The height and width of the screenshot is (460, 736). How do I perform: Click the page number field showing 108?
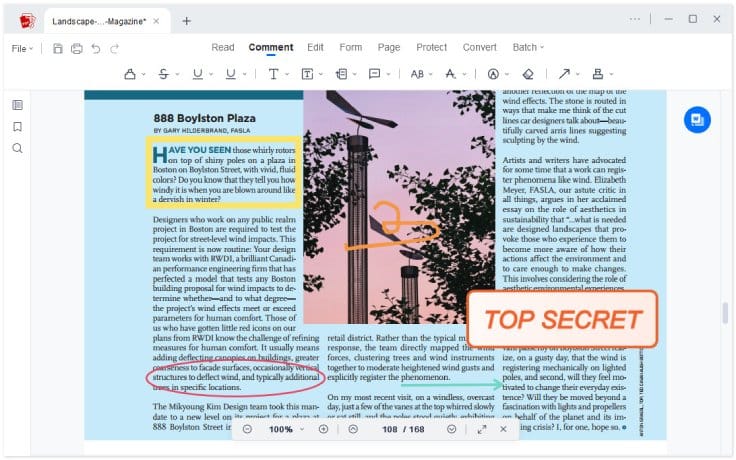pos(390,429)
